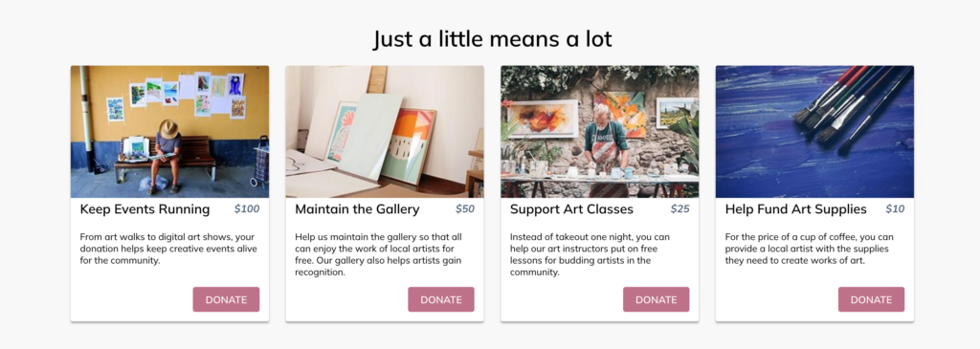
Task: Select the Maintain the Gallery title
Action: click(x=357, y=209)
